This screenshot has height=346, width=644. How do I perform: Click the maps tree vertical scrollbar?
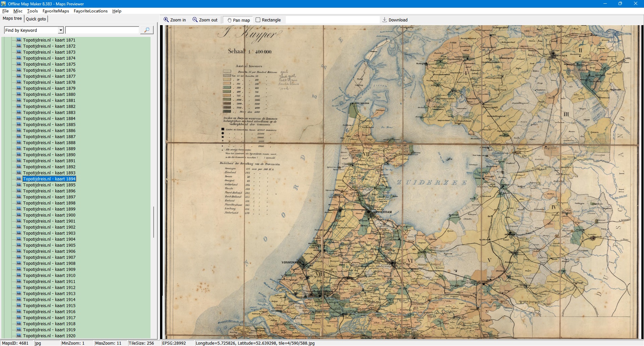tap(154, 221)
